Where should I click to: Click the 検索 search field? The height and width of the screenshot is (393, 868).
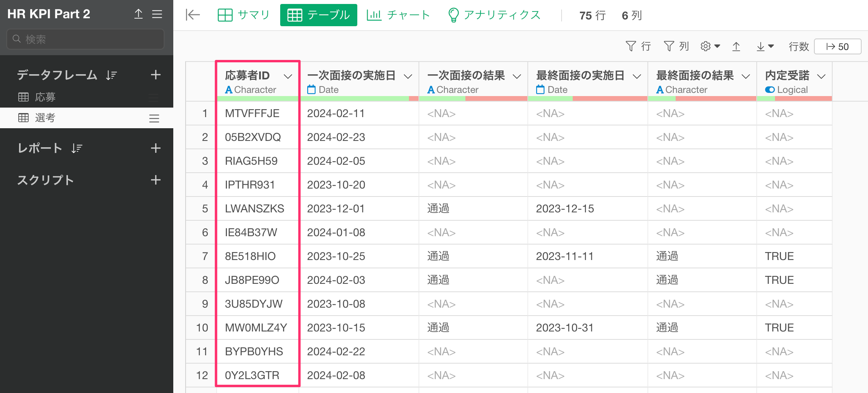85,39
